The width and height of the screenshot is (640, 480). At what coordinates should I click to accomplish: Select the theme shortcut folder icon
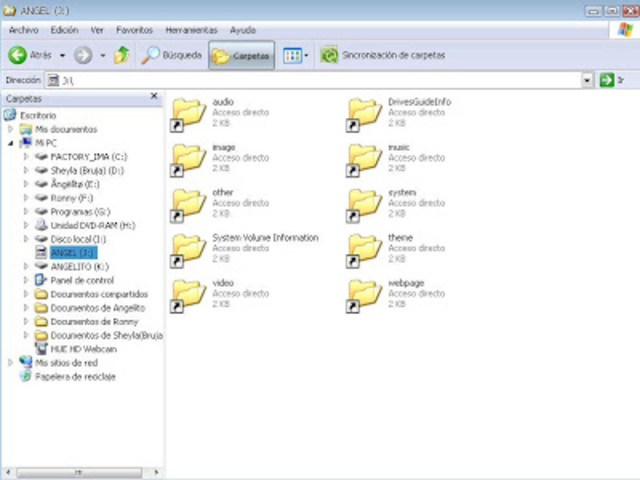click(363, 251)
